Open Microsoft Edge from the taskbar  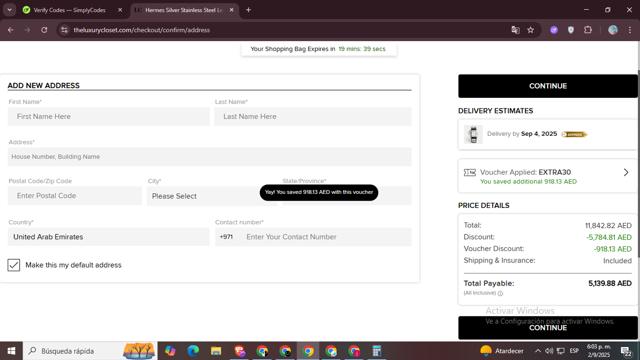[x=193, y=351]
